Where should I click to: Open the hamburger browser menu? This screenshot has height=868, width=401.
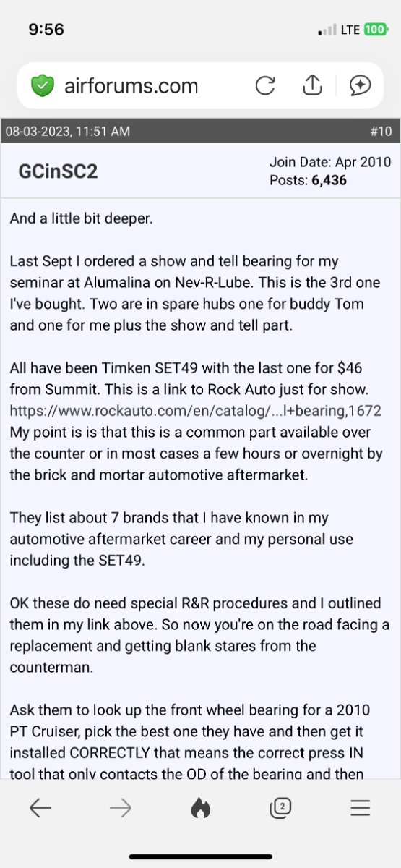[360, 809]
